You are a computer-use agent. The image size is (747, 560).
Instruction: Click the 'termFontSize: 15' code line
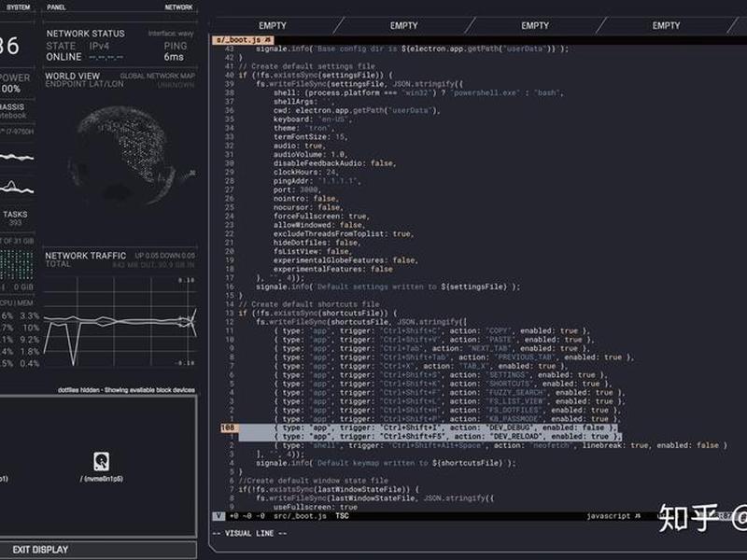[311, 136]
